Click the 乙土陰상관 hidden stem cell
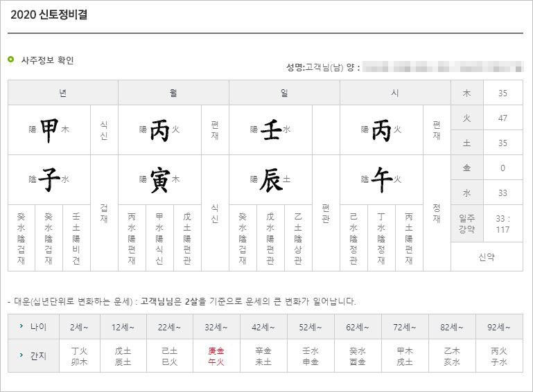The image size is (533, 392). click(298, 238)
